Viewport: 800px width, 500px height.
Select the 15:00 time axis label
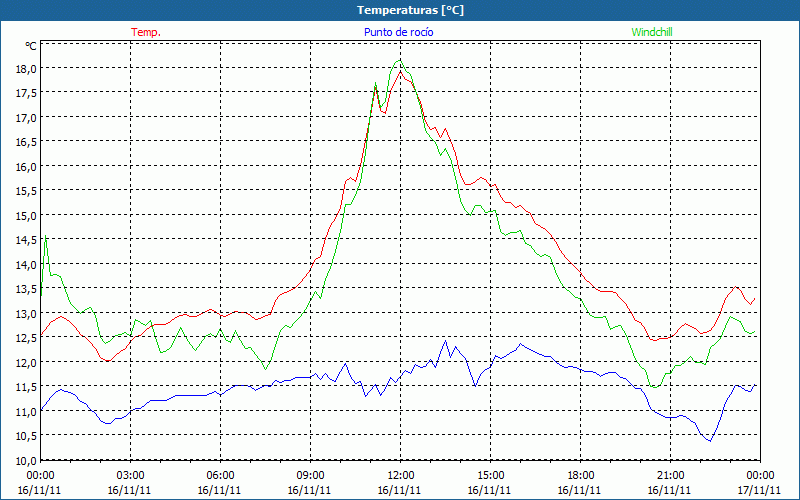click(x=490, y=475)
